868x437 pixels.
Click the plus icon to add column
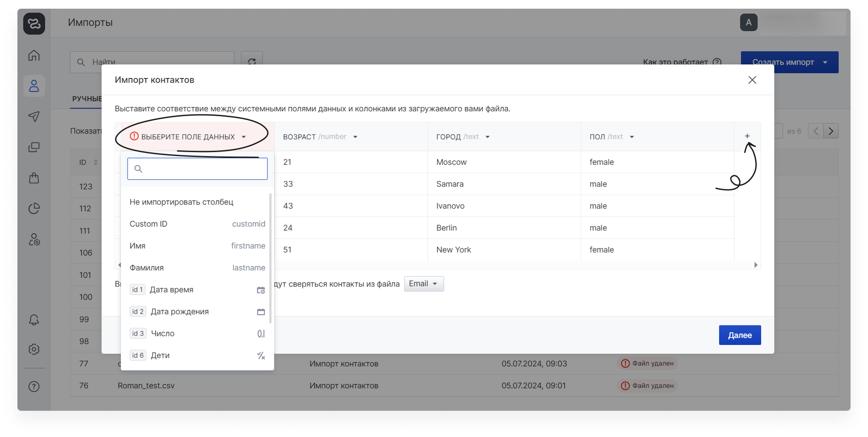(x=747, y=136)
